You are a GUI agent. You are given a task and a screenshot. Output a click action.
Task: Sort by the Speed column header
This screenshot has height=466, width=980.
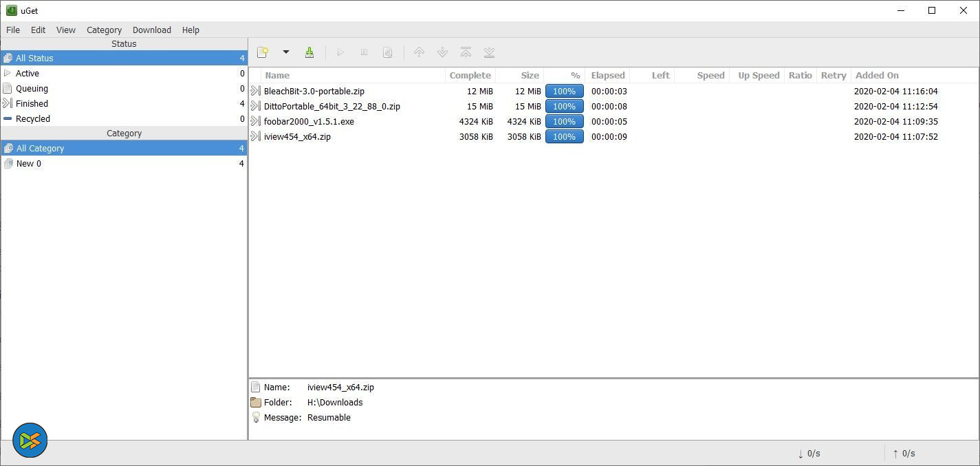(702, 75)
